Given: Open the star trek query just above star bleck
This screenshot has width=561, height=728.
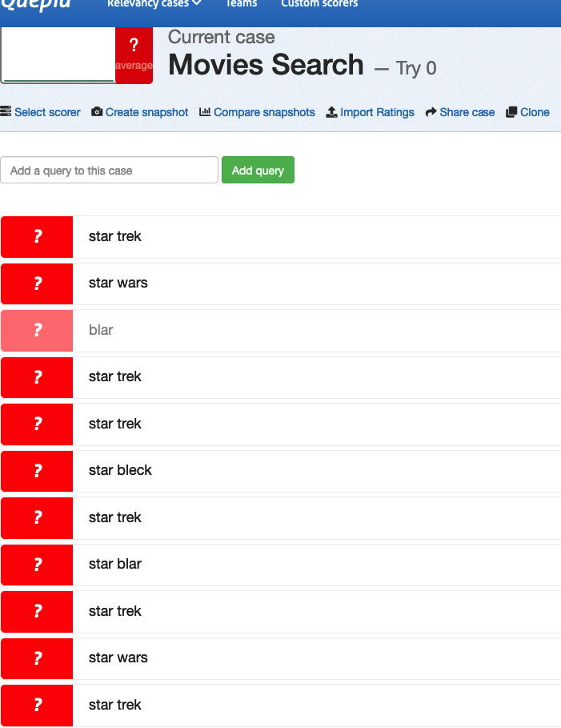Looking at the screenshot, I should point(281,424).
